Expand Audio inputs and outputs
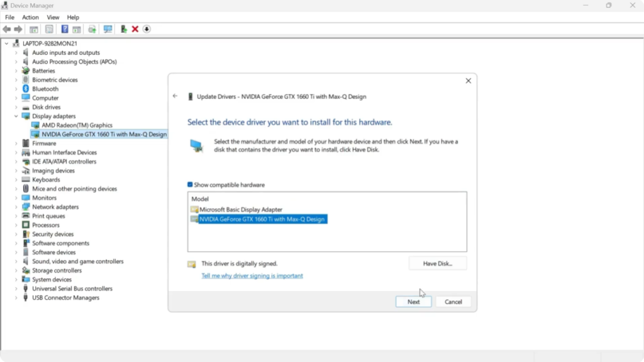Screen dimensions: 644x362 pos(16,53)
